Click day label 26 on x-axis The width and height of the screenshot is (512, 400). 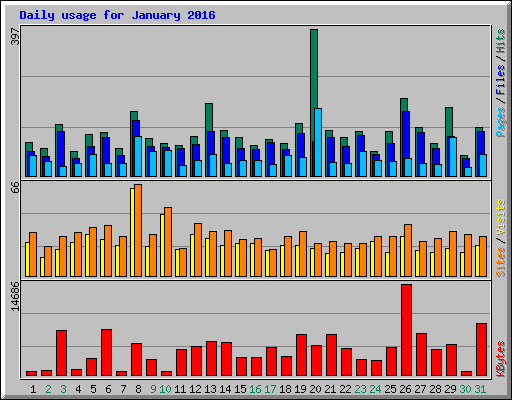tap(405, 389)
